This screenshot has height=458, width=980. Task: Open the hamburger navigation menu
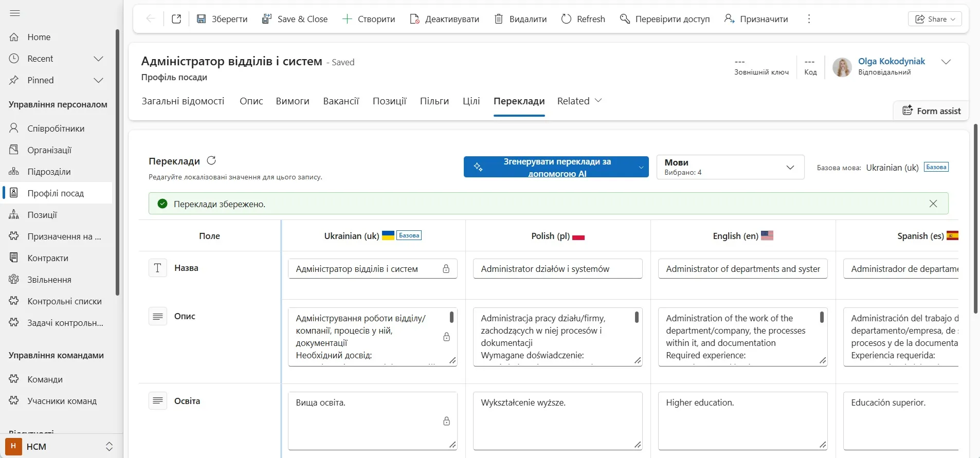[x=15, y=13]
